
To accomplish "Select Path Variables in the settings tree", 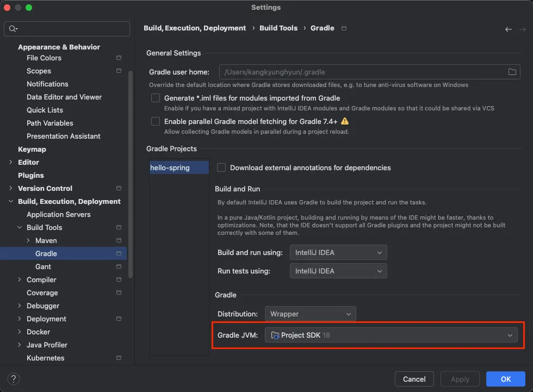I will coord(50,123).
